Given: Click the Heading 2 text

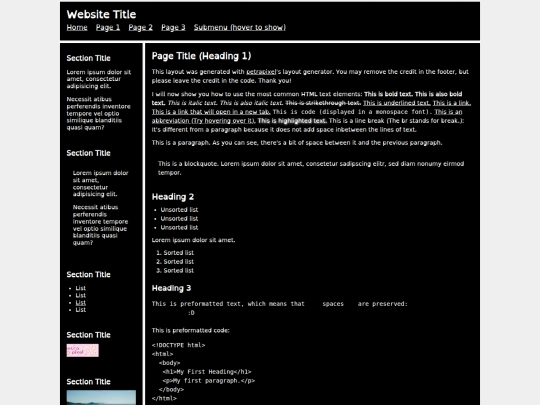Looking at the screenshot, I should pyautogui.click(x=173, y=197).
